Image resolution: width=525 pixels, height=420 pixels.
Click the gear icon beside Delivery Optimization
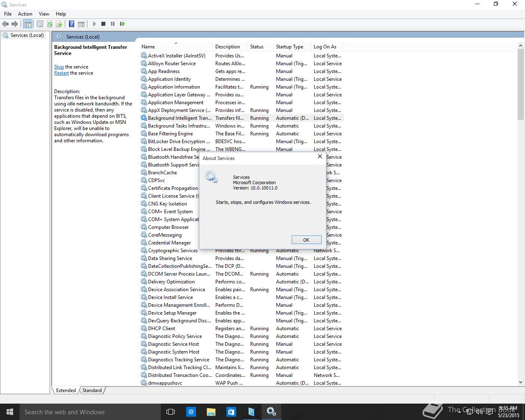[144, 281]
